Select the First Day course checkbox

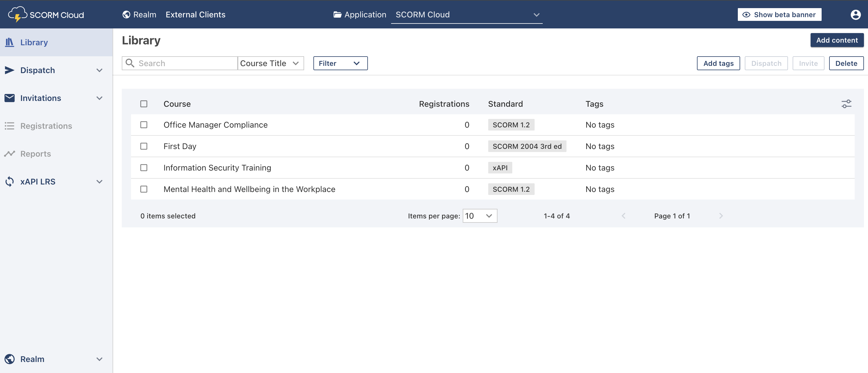coord(144,146)
